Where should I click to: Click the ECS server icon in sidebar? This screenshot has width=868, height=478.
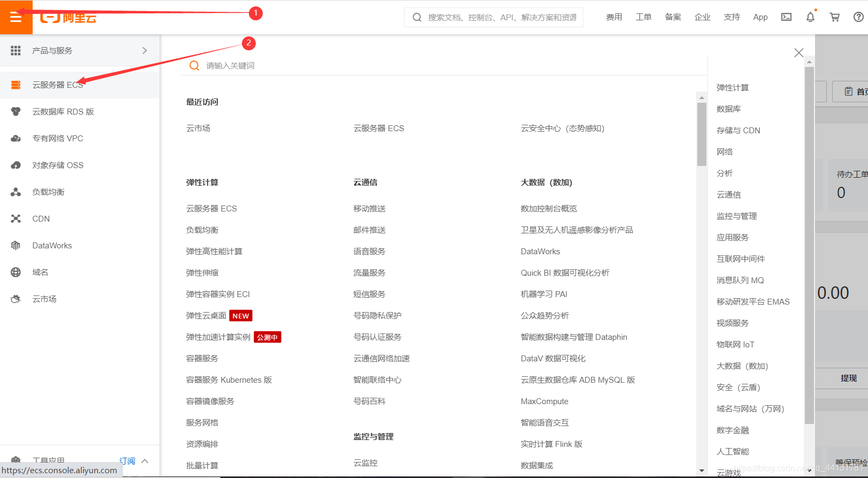(16, 85)
